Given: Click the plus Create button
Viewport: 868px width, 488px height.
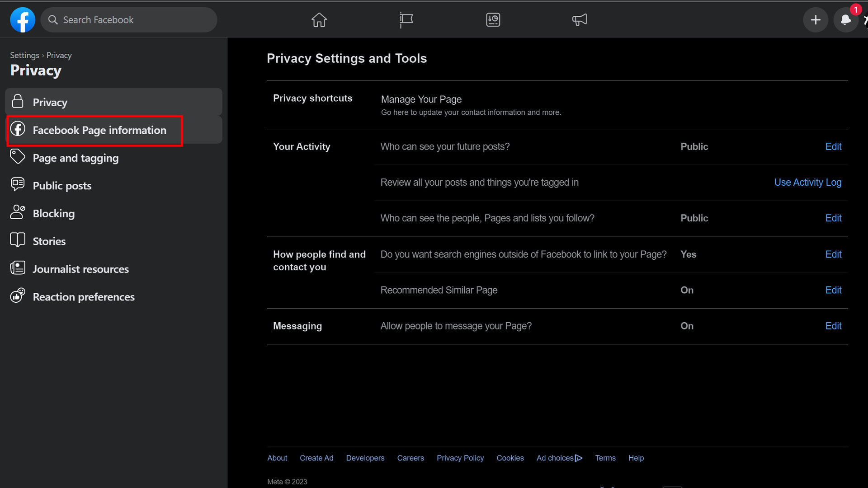Looking at the screenshot, I should coord(815,20).
